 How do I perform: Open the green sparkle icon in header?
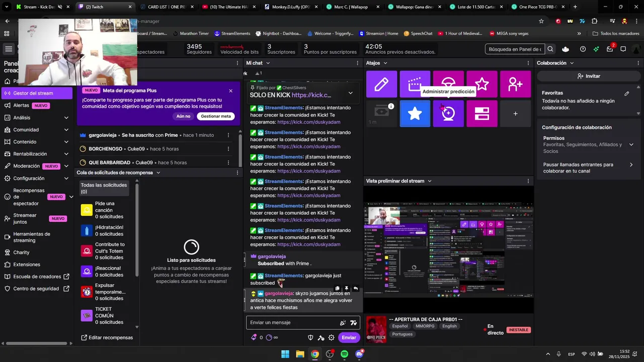[x=596, y=49]
